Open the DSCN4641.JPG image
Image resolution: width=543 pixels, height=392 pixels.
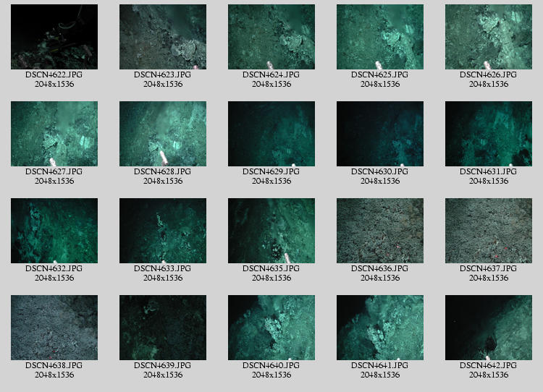[x=380, y=328]
